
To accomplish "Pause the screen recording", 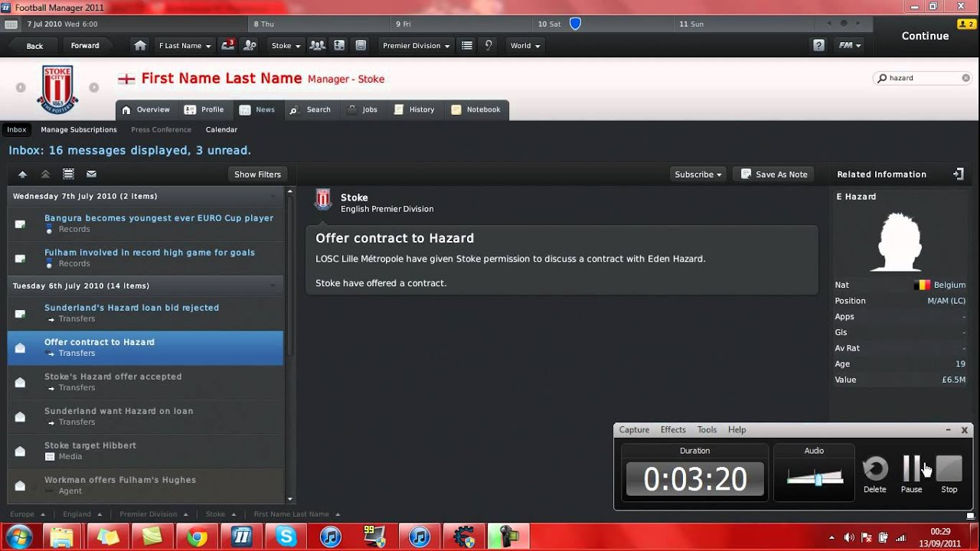I will [911, 468].
